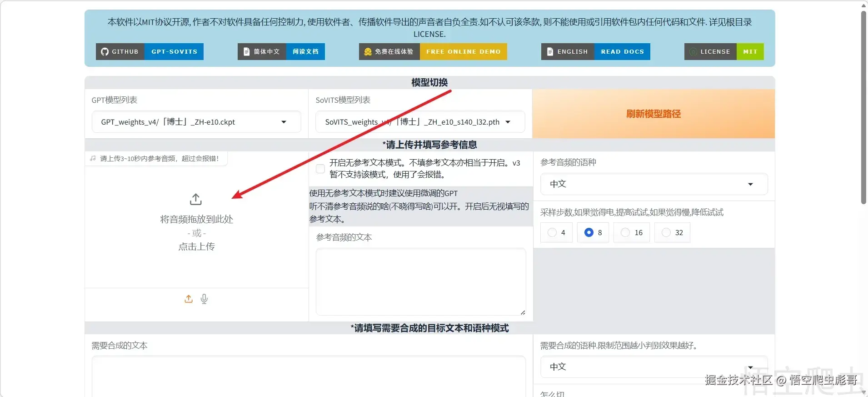Screen dimensions: 868x397
Task: Open the 需要合成的语种 dropdown
Action: pyautogui.click(x=654, y=367)
